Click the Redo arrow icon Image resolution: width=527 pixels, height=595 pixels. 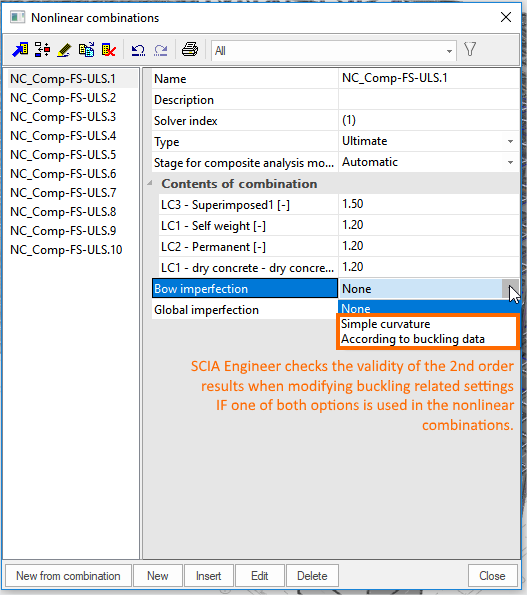pos(161,50)
